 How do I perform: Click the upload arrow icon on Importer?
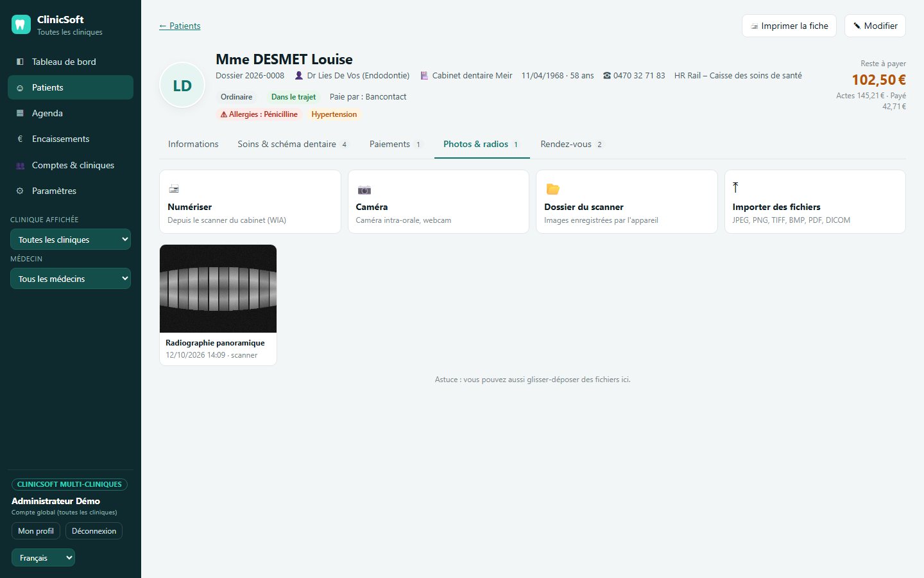[x=735, y=188]
